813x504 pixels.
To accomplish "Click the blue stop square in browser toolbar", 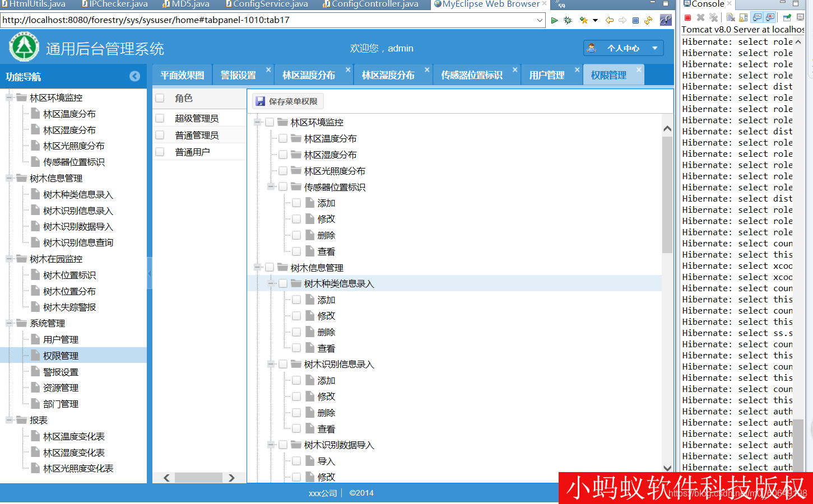I will [635, 20].
